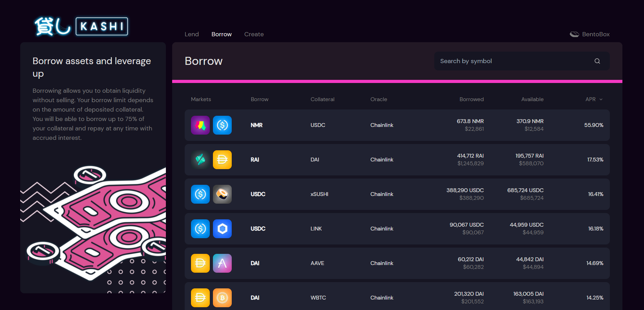This screenshot has height=310, width=644.
Task: Click Chainlink oracle in xSUSHI row
Action: point(382,194)
